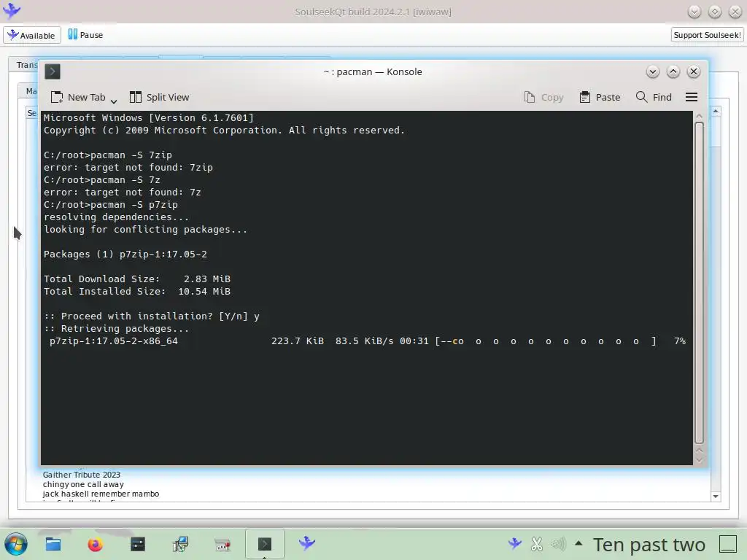Image resolution: width=747 pixels, height=560 pixels.
Task: Close the Konsole window
Action: point(694,71)
